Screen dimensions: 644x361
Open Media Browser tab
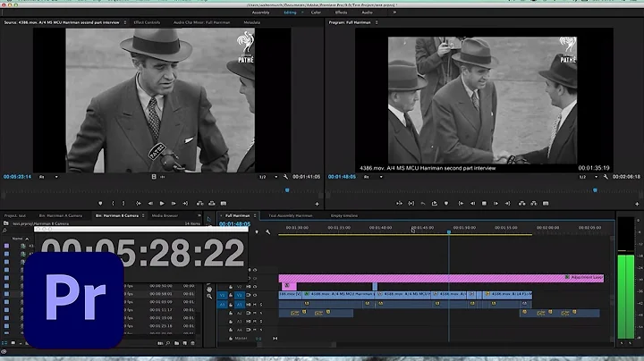pyautogui.click(x=165, y=215)
